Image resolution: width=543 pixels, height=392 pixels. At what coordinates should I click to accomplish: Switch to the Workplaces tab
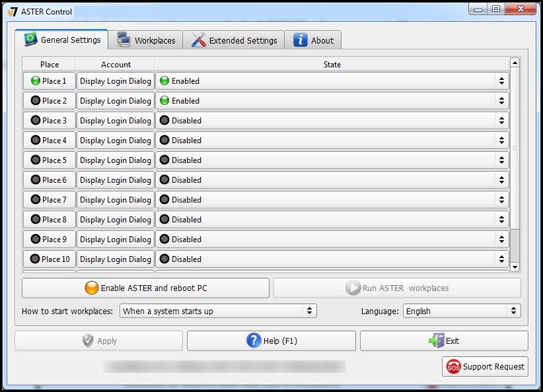point(145,40)
